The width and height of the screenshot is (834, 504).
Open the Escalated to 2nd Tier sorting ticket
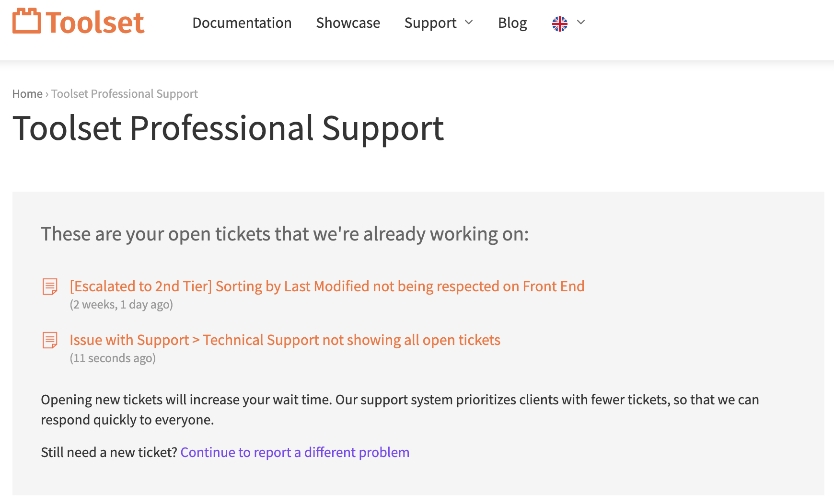coord(327,286)
